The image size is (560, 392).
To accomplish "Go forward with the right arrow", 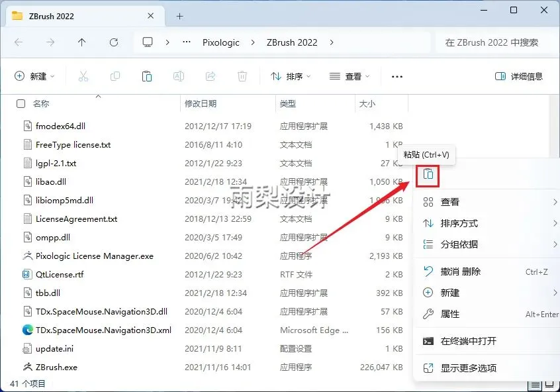I will point(50,42).
